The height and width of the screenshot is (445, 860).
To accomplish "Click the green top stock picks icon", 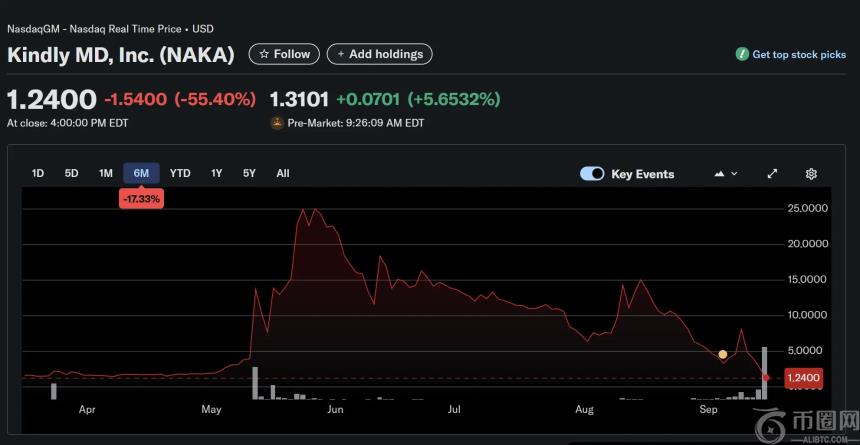I will (742, 55).
